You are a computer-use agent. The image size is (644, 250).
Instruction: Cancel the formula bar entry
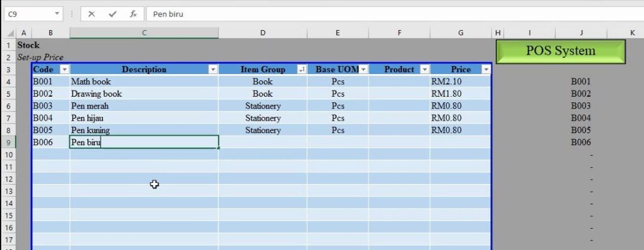pyautogui.click(x=91, y=14)
